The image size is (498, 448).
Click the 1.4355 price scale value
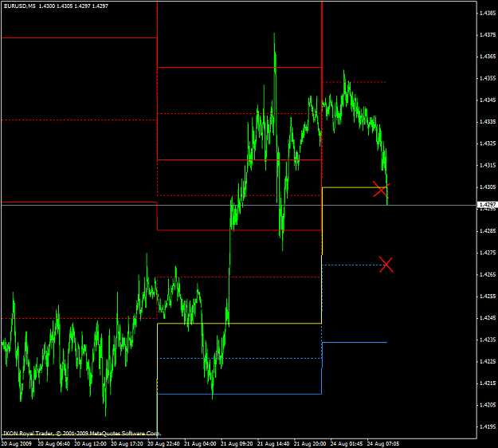(x=488, y=78)
